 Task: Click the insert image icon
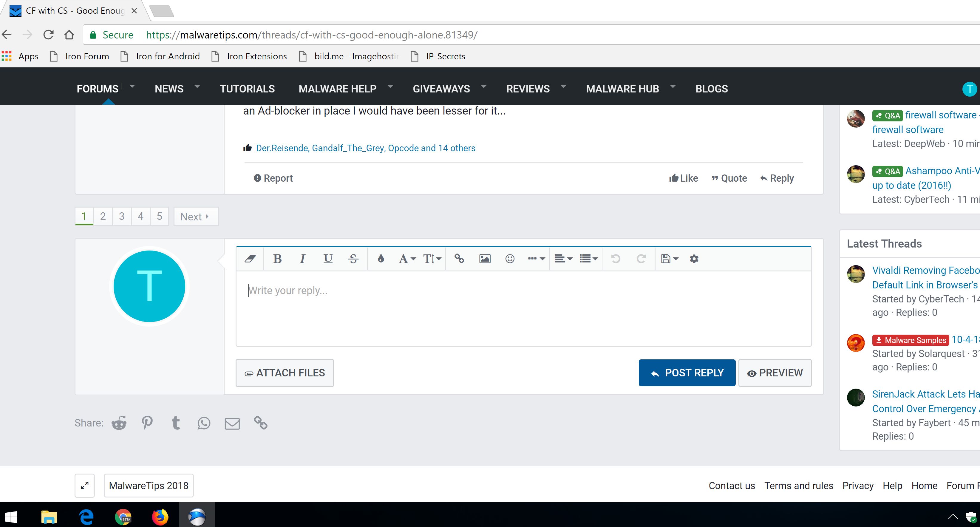pos(484,259)
